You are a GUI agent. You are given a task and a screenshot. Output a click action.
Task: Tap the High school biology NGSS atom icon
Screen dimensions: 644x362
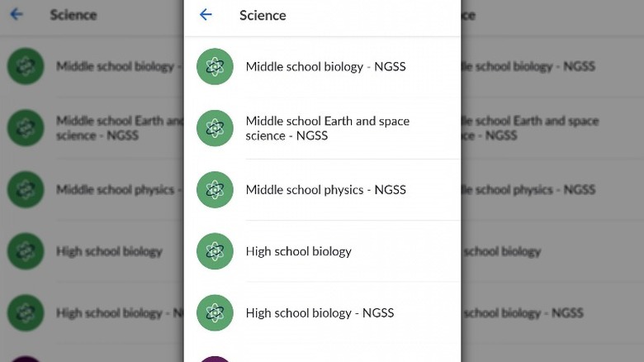(x=215, y=312)
